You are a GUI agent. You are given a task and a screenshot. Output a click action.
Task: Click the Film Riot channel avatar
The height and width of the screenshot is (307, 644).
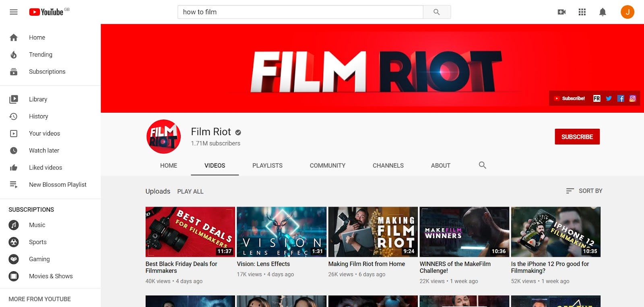coord(163,137)
